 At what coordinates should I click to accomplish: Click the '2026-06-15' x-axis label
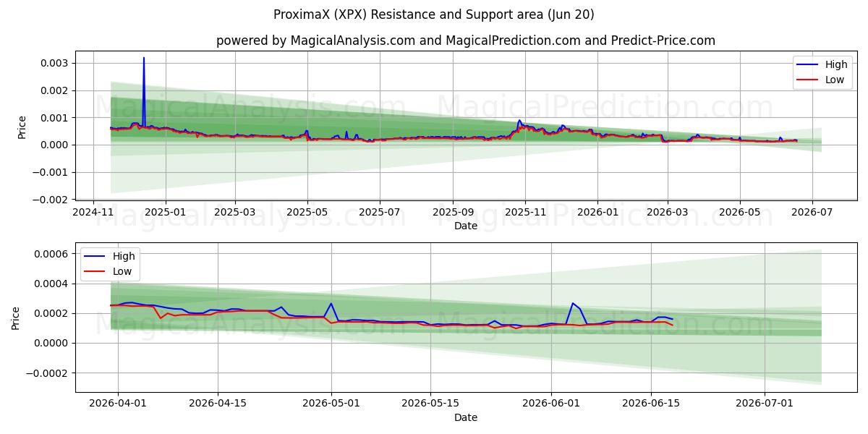pos(651,405)
